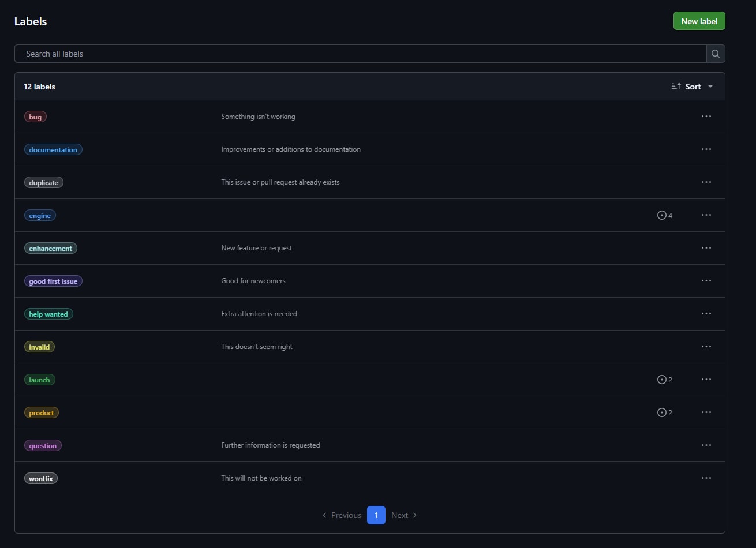Open the three-dot menu for documentation label
This screenshot has height=548, width=756.
click(706, 149)
